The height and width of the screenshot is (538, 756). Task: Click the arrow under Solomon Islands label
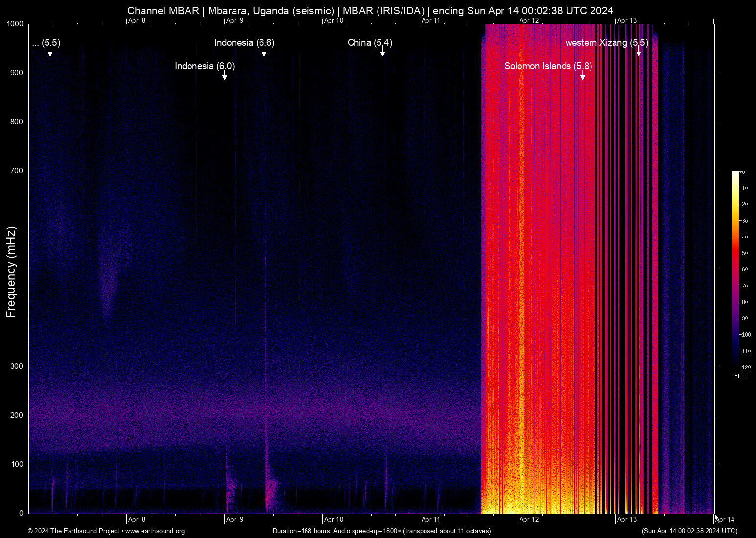(582, 76)
